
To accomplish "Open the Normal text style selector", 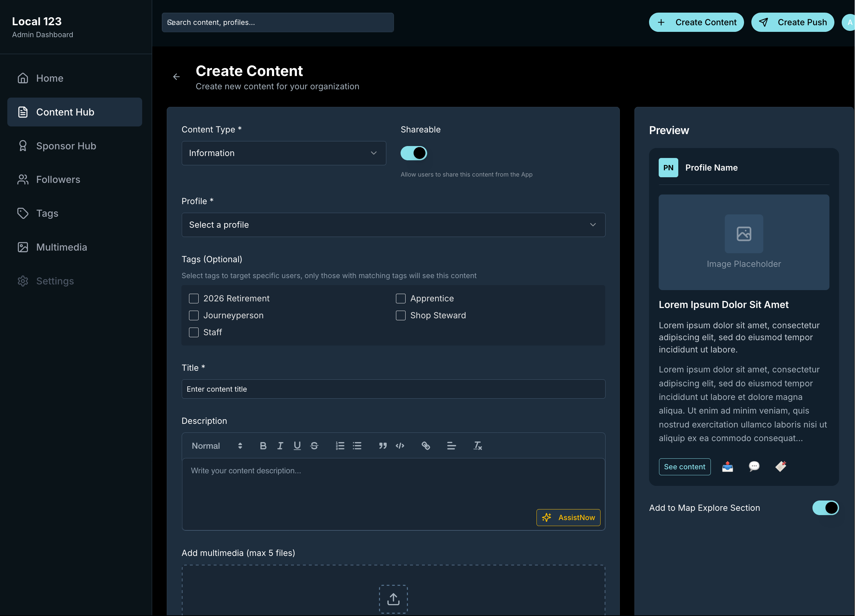I will tap(216, 446).
